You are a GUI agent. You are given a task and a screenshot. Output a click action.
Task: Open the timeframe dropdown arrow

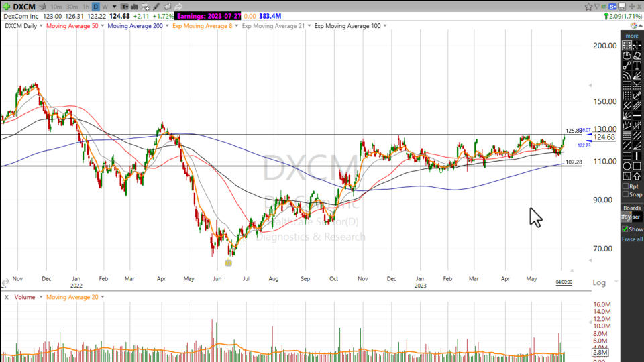115,7
